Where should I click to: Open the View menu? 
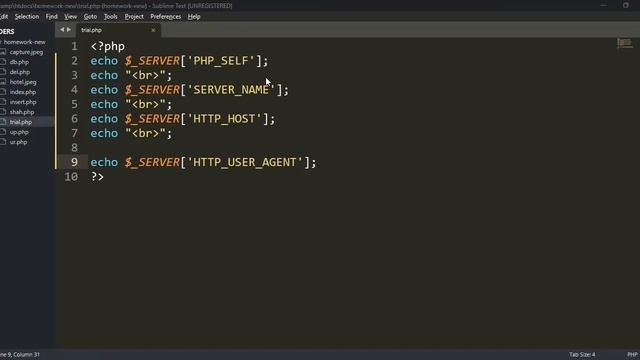point(71,17)
